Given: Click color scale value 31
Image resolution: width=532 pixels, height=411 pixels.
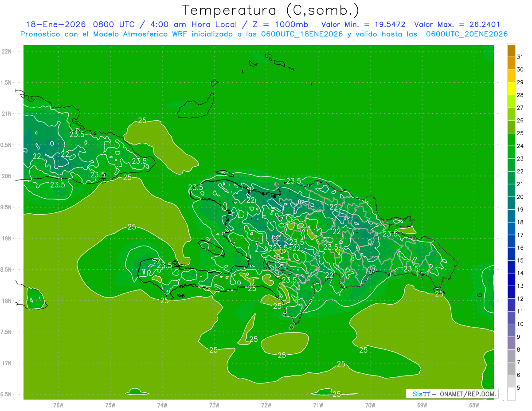Looking at the screenshot, I should (x=520, y=57).
